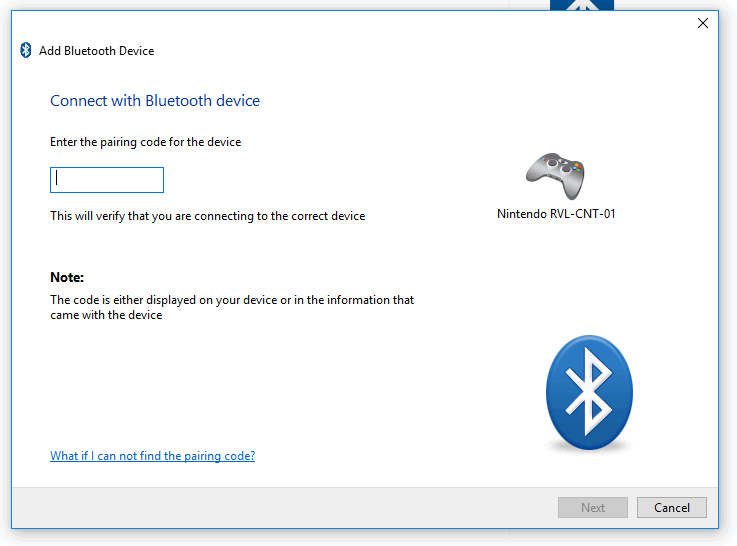
Task: Cancel the Add Bluetooth Device dialog
Action: coord(672,507)
